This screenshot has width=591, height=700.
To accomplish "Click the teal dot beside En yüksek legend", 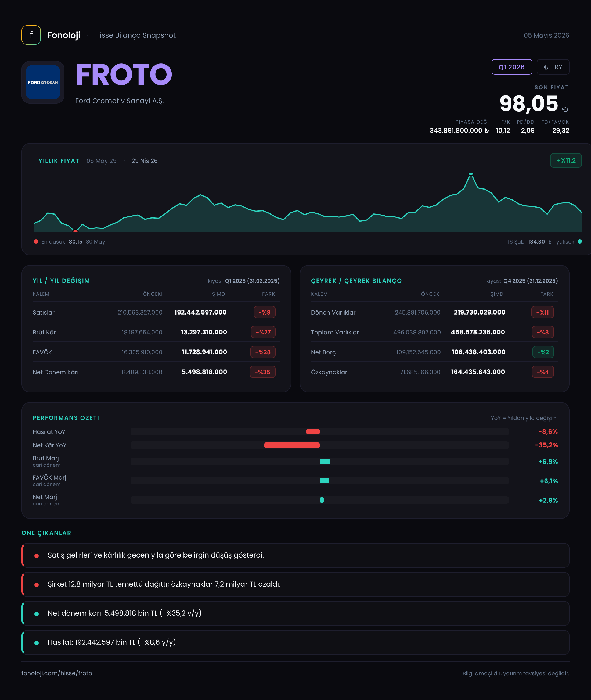I will tap(580, 241).
